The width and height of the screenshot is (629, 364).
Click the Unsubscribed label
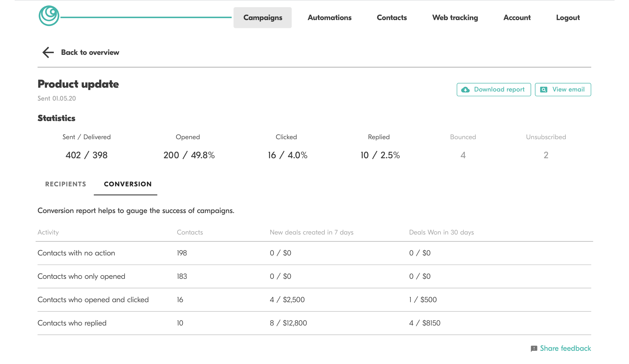546,137
